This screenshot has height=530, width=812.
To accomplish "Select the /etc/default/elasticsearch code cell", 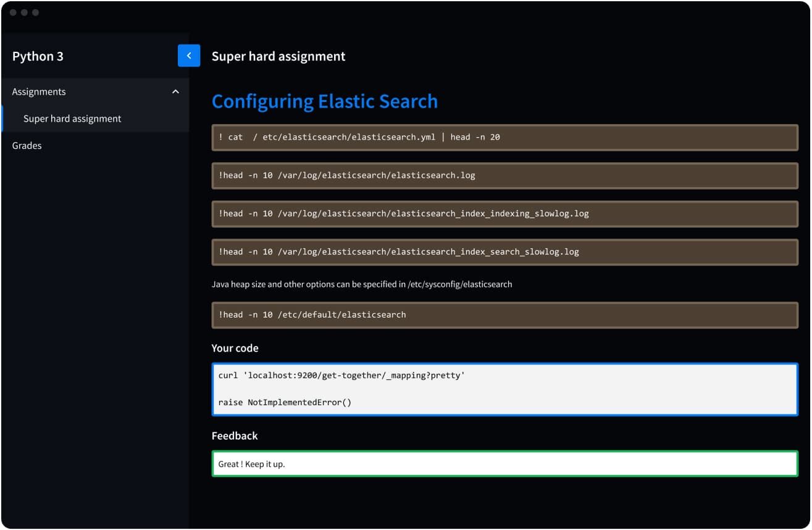I will (x=504, y=315).
